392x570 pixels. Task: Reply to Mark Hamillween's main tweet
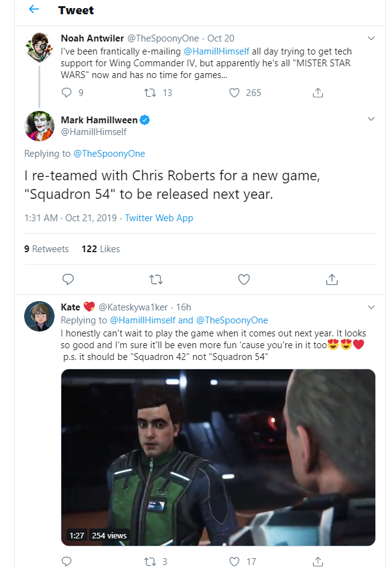point(68,279)
